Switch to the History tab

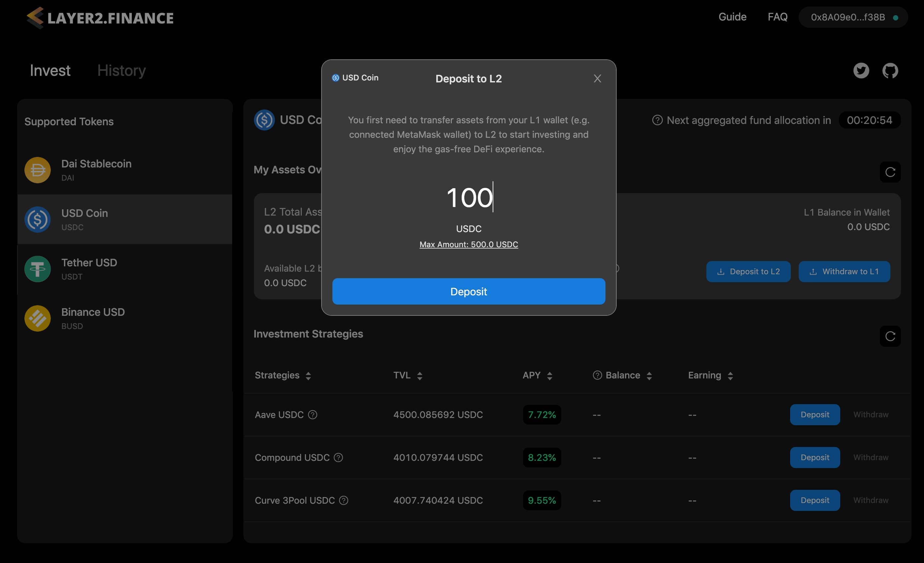click(x=121, y=71)
